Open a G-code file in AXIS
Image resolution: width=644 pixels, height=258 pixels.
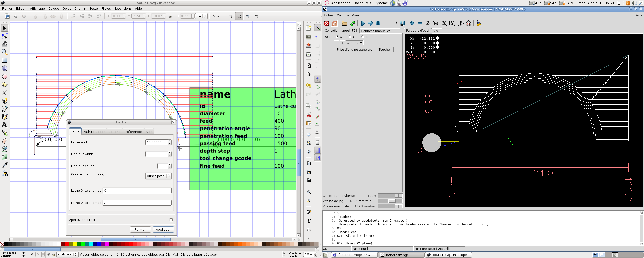(x=344, y=23)
